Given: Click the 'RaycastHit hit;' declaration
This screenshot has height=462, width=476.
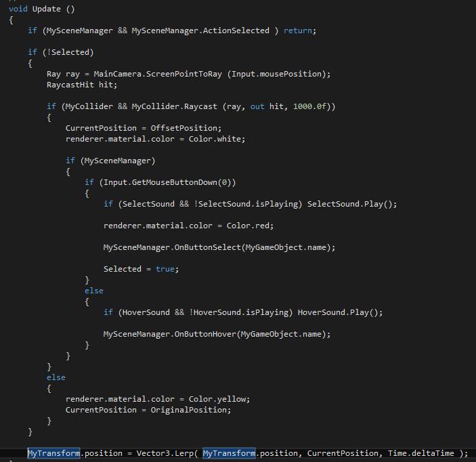Looking at the screenshot, I should tap(82, 85).
